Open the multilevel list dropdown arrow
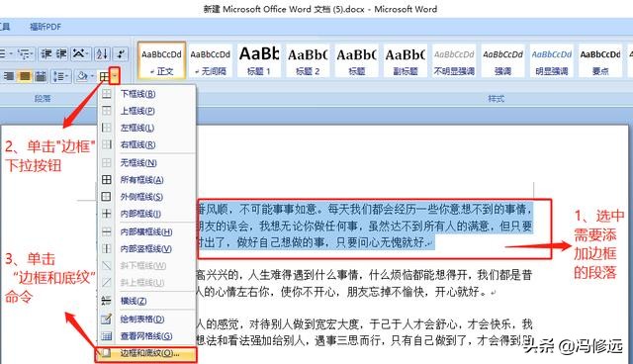The width and height of the screenshot is (633, 364). pos(33,53)
